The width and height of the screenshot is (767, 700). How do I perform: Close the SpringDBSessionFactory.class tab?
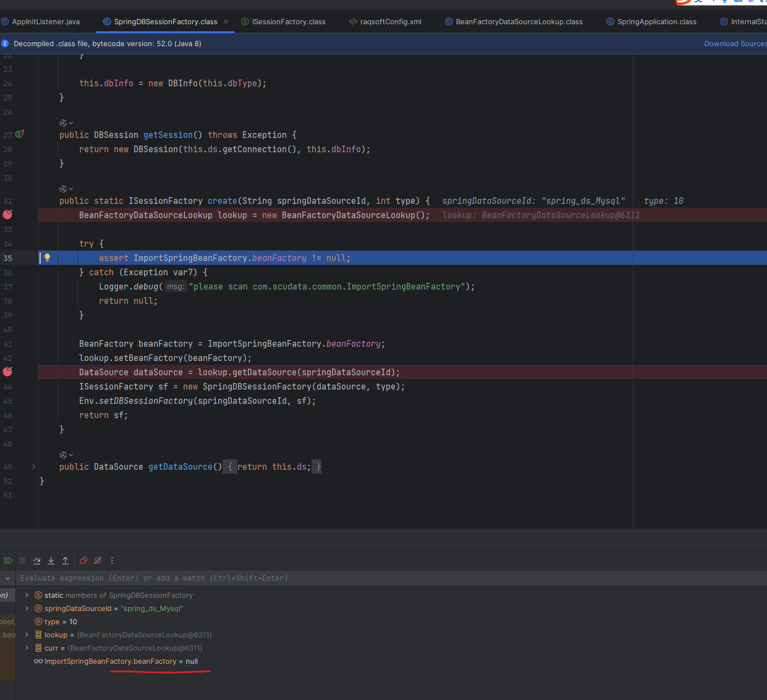point(226,22)
